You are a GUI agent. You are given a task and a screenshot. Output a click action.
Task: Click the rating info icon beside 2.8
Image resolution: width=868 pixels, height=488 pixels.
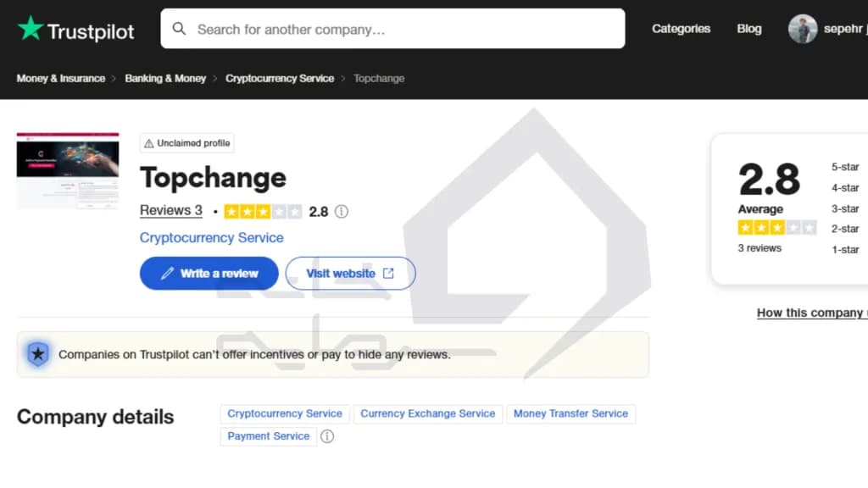click(342, 211)
